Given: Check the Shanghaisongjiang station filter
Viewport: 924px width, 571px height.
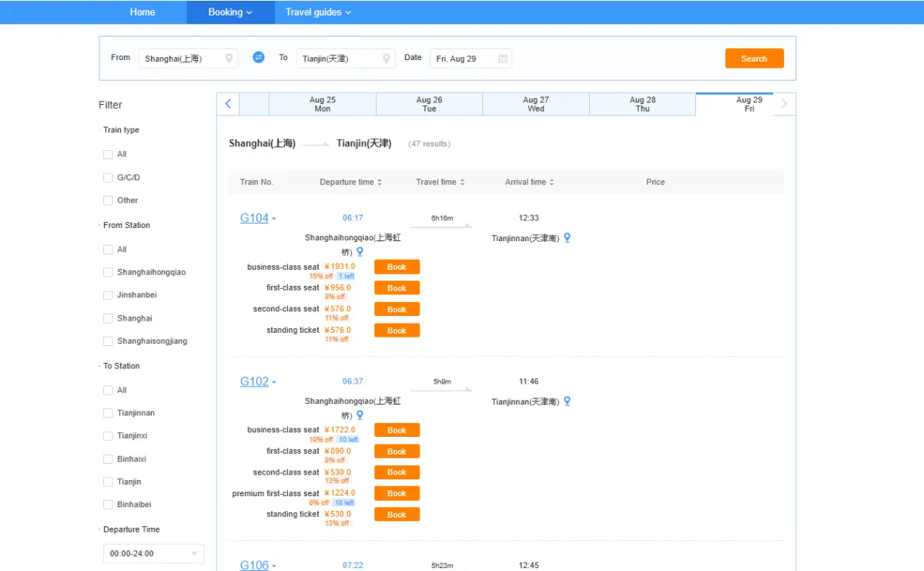Looking at the screenshot, I should coord(108,341).
